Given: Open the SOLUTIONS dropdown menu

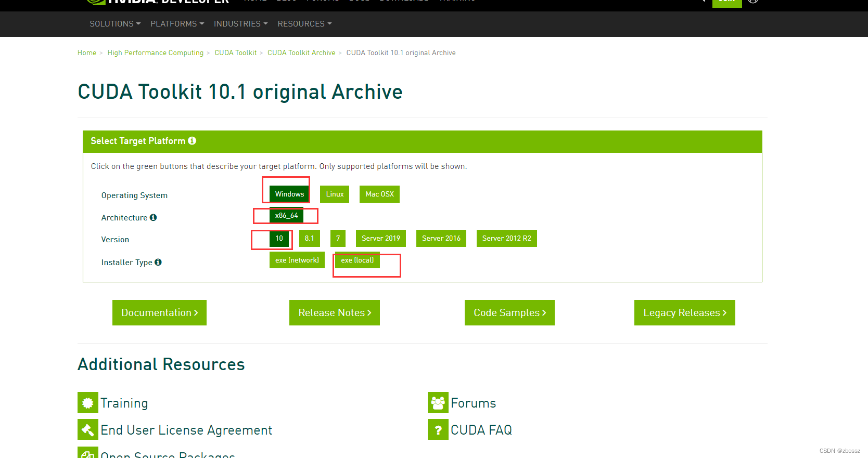Looking at the screenshot, I should click(x=115, y=24).
